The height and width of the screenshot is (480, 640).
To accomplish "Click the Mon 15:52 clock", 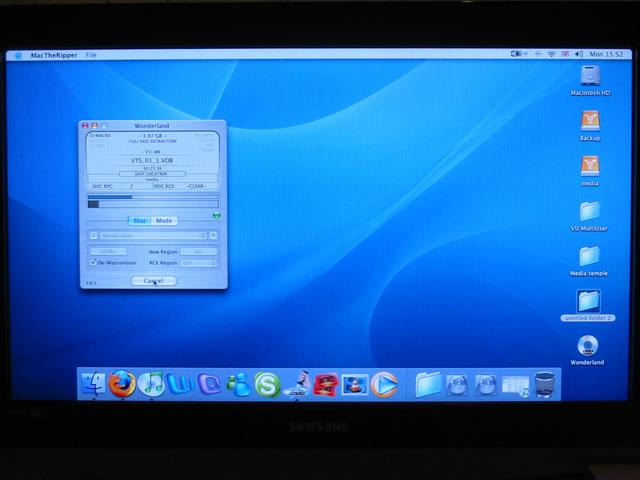I will (x=606, y=54).
